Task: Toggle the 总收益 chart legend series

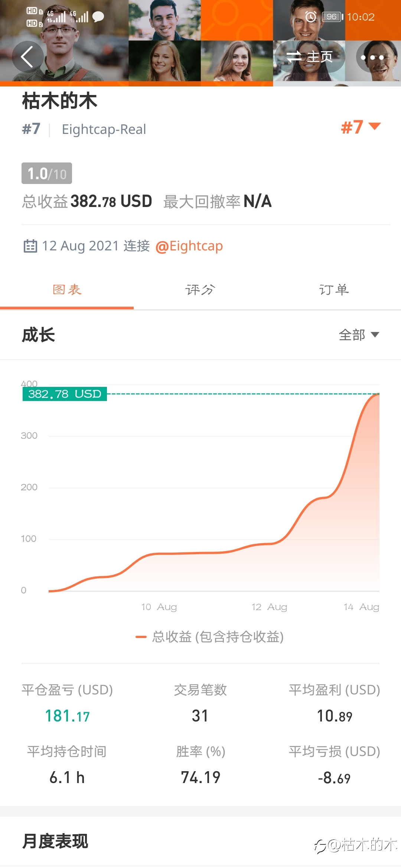Action: (x=209, y=637)
